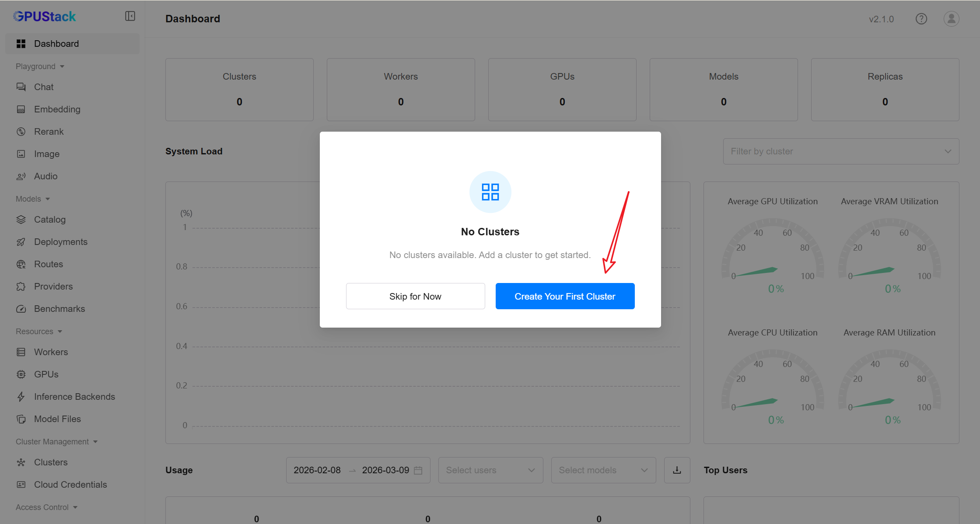
Task: Click the calendar icon in date range
Action: 418,470
